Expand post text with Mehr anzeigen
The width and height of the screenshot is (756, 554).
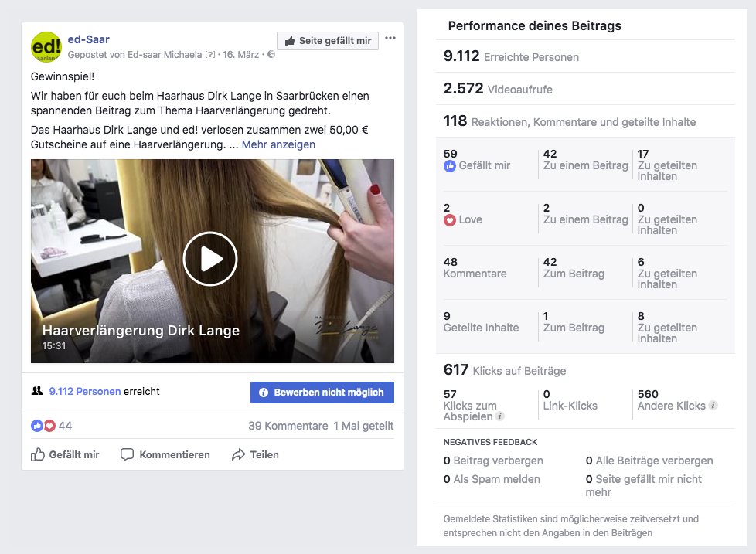(278, 144)
